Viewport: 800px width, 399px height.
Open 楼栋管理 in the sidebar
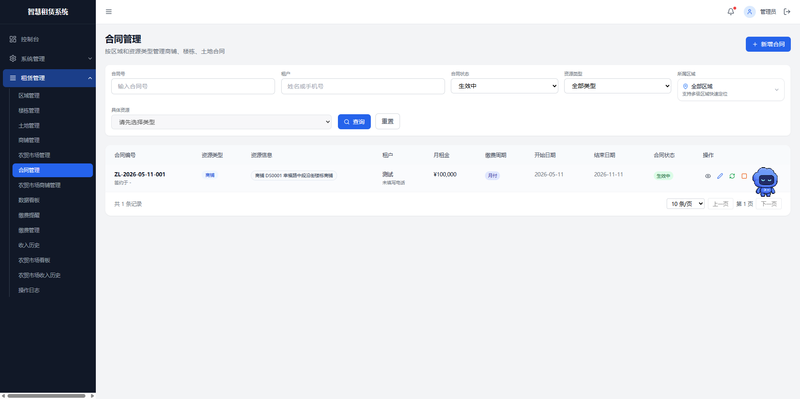pos(29,110)
